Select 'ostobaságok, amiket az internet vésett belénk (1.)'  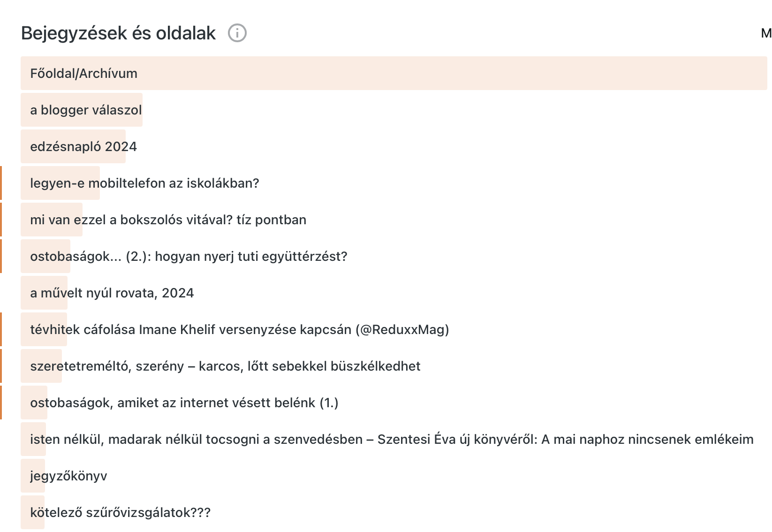pyautogui.click(x=184, y=403)
